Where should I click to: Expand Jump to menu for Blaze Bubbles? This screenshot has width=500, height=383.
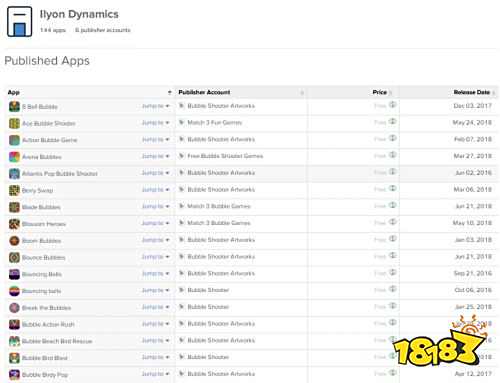coord(156,206)
